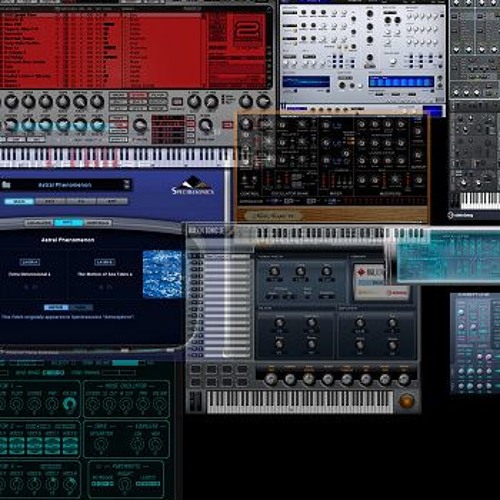Click the red synth's preset list display
The height and width of the screenshot is (500, 500).
(x=102, y=50)
